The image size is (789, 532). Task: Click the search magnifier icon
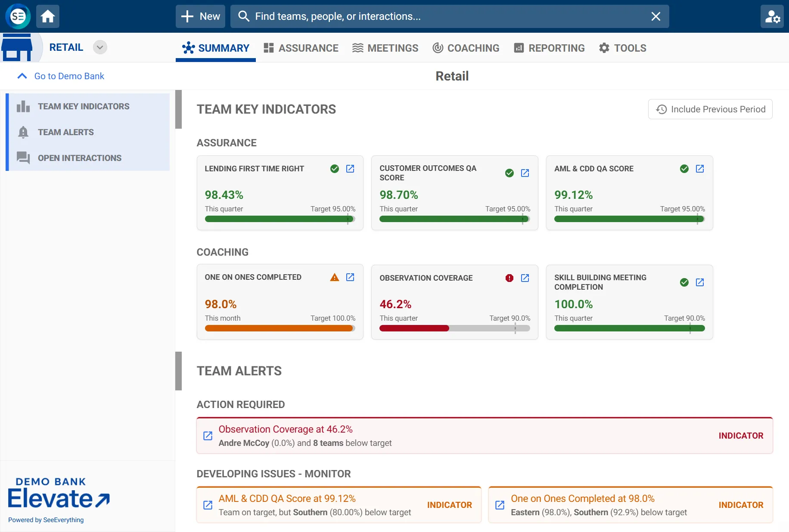[x=244, y=16]
